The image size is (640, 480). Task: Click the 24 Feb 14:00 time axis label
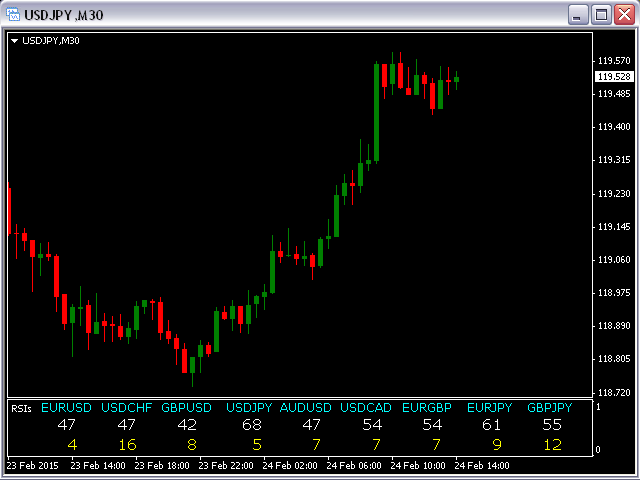pyautogui.click(x=482, y=465)
